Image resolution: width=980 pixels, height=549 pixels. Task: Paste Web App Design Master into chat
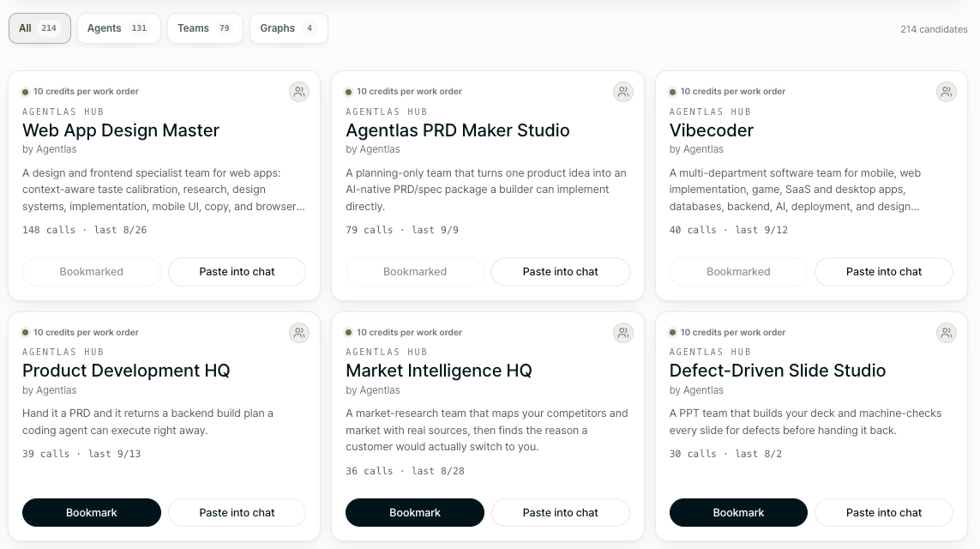[x=237, y=272]
